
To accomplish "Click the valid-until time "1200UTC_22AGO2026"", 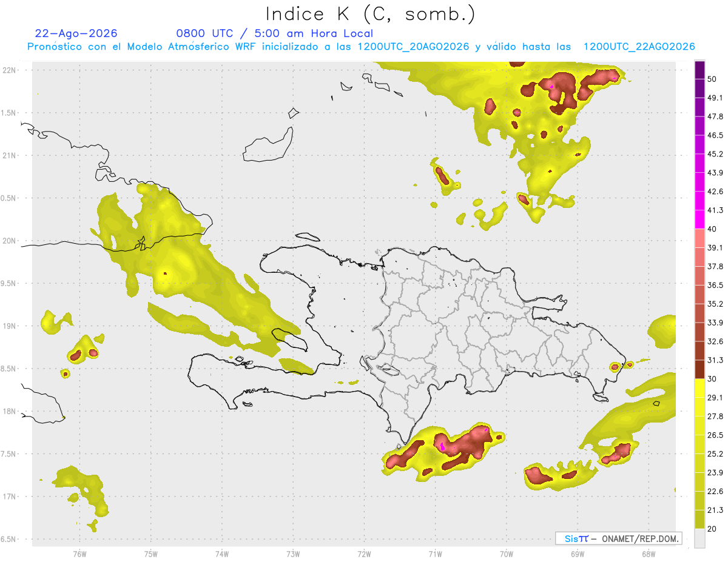I will [x=639, y=47].
